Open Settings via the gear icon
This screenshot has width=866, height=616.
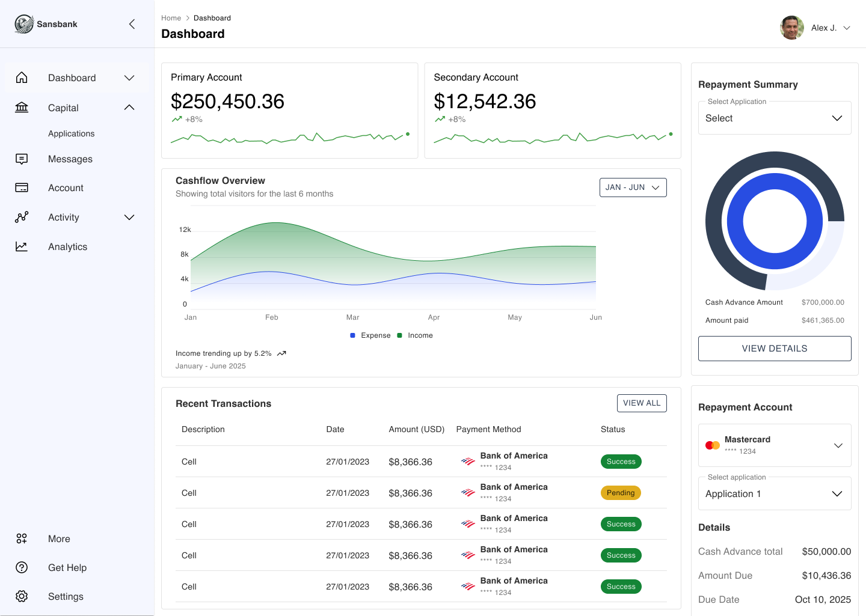pyautogui.click(x=22, y=596)
